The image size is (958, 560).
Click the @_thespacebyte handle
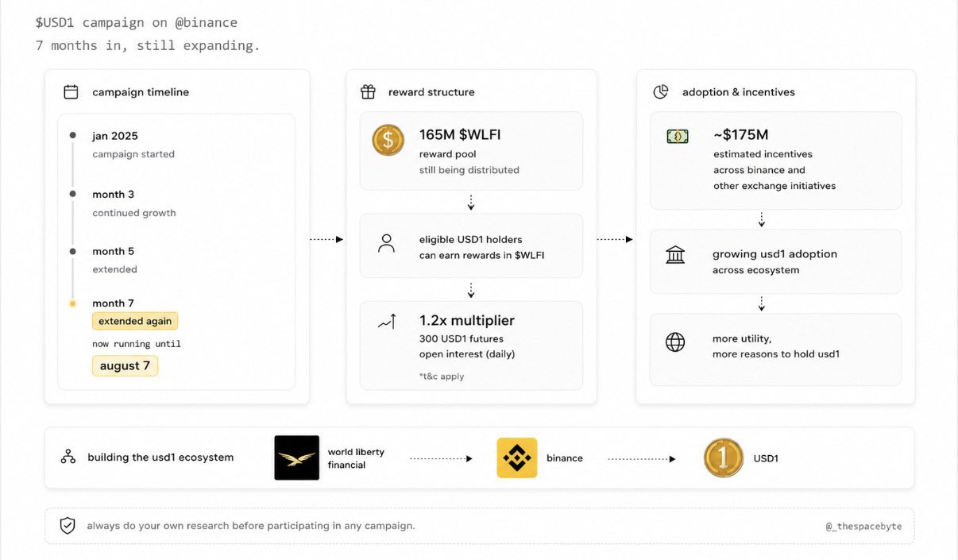coord(864,526)
